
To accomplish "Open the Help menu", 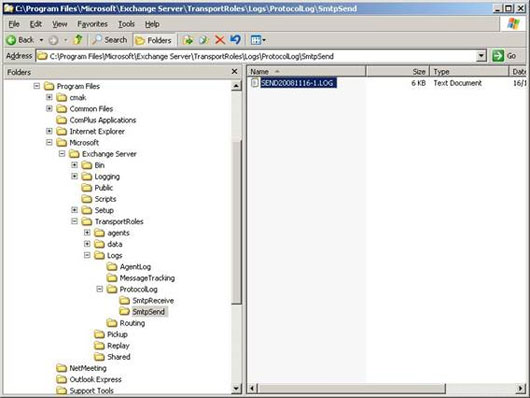I will point(152,24).
